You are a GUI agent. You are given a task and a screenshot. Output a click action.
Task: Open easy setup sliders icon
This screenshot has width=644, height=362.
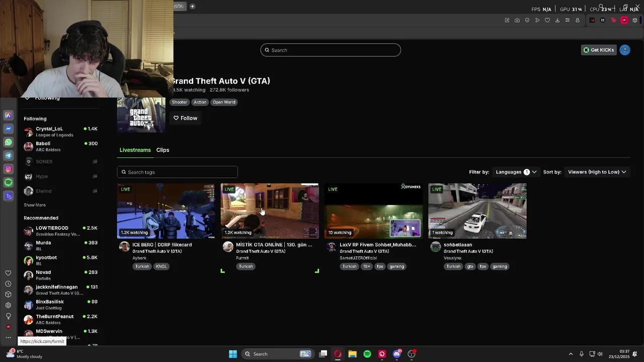click(568, 20)
